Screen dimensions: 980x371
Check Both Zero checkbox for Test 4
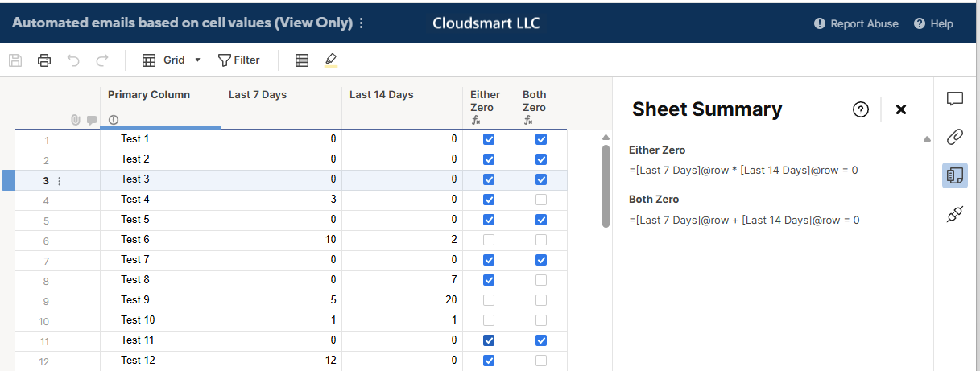coord(541,200)
